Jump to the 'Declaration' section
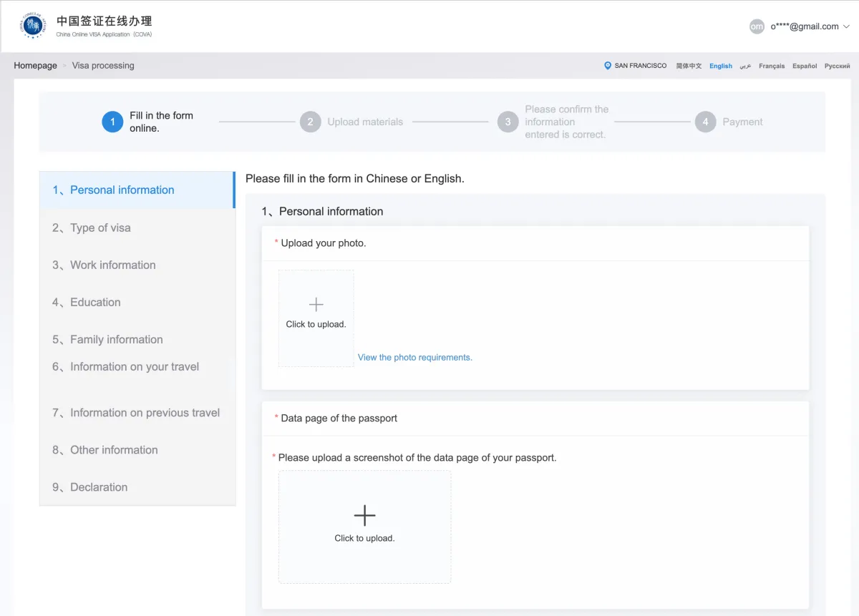The width and height of the screenshot is (859, 616). pos(97,487)
